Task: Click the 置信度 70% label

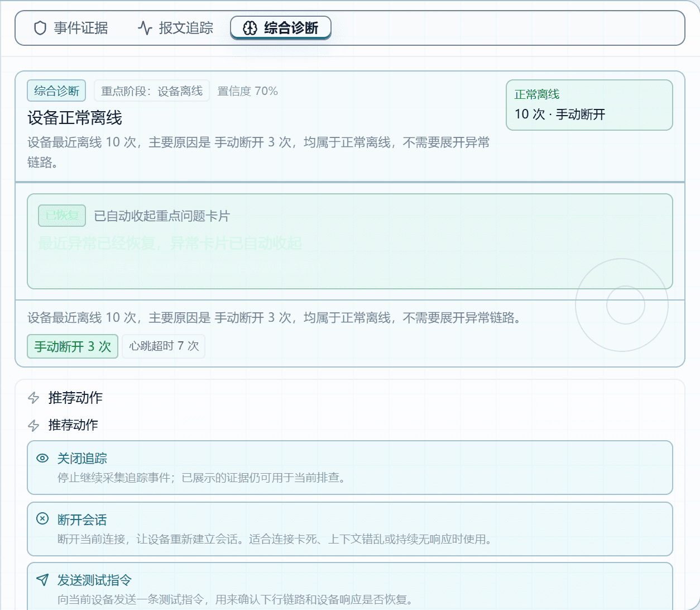Action: tap(247, 91)
